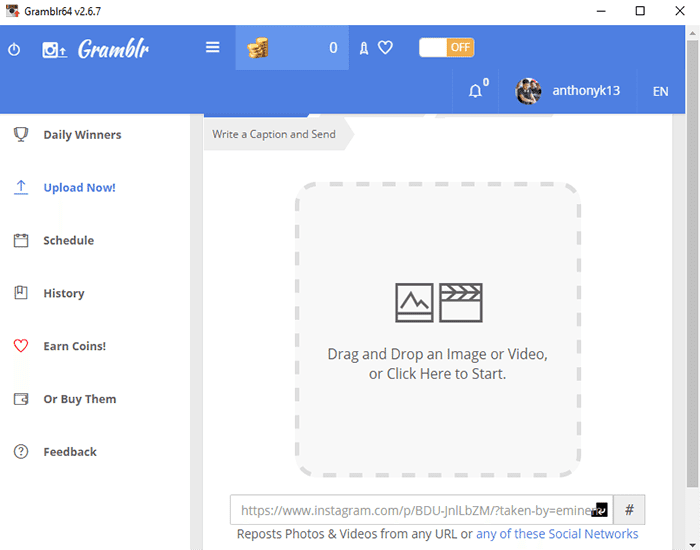The image size is (700, 550).
Task: Open Earn Coins! section
Action: click(75, 346)
